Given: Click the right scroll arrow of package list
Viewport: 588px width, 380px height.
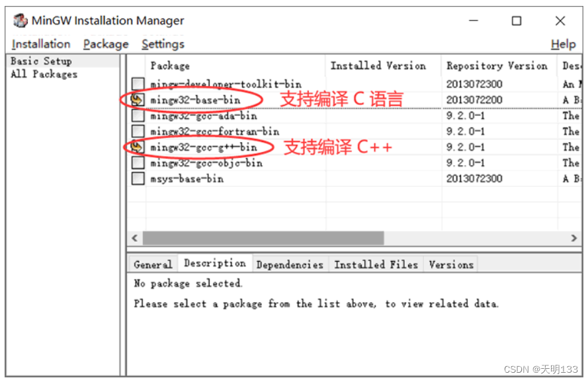Looking at the screenshot, I should pyautogui.click(x=573, y=238).
